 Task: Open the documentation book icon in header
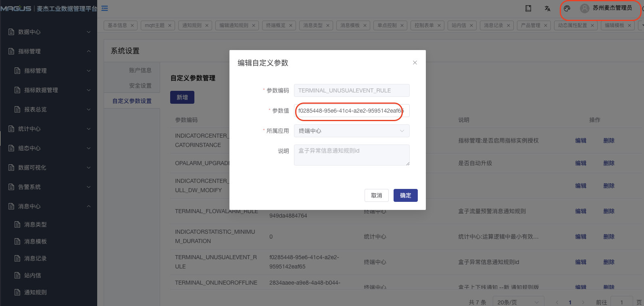[x=528, y=8]
